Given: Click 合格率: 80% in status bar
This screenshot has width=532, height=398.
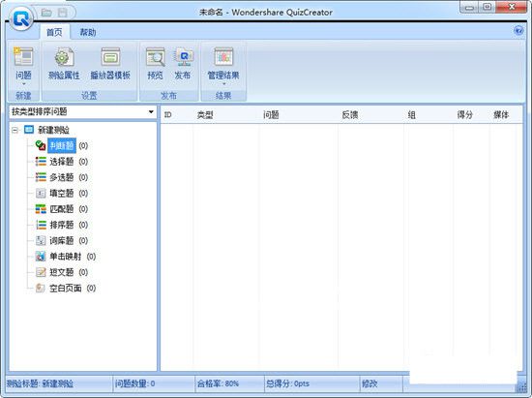Looking at the screenshot, I should coord(218,384).
